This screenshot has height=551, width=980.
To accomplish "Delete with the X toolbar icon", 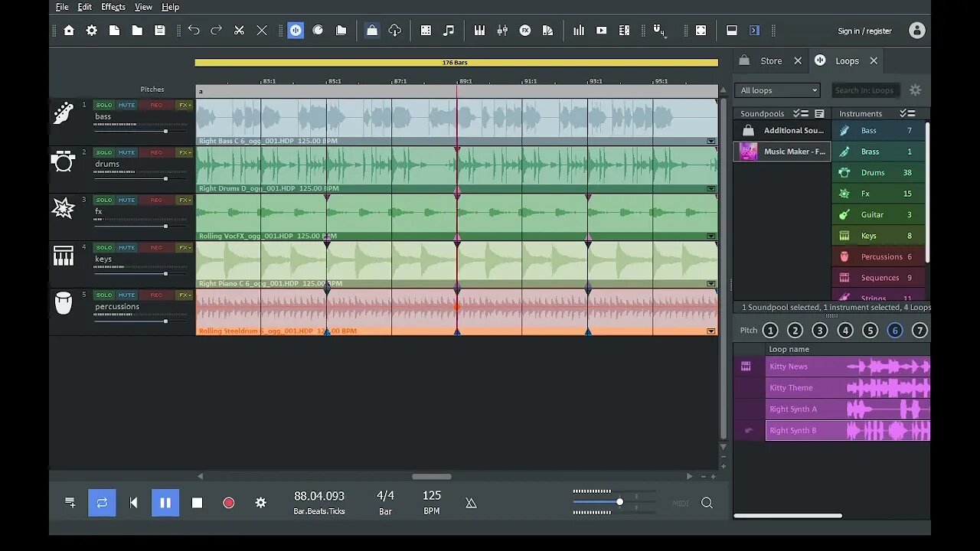I will coord(262,31).
